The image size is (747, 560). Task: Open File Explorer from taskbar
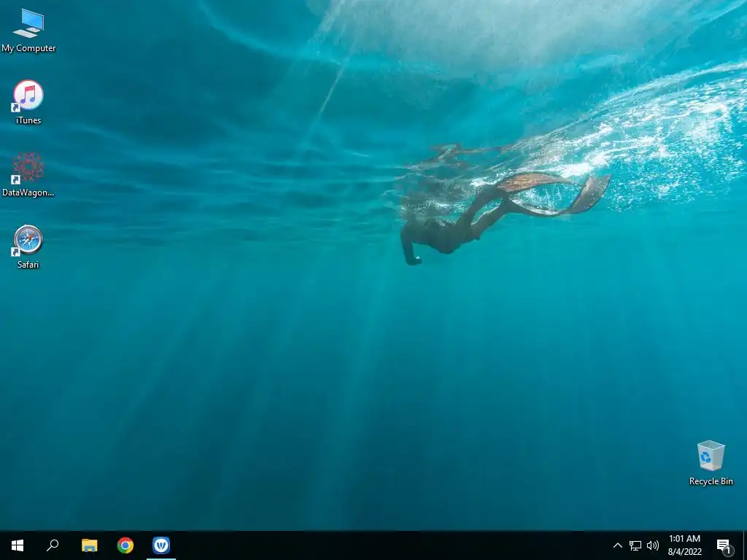pos(89,545)
